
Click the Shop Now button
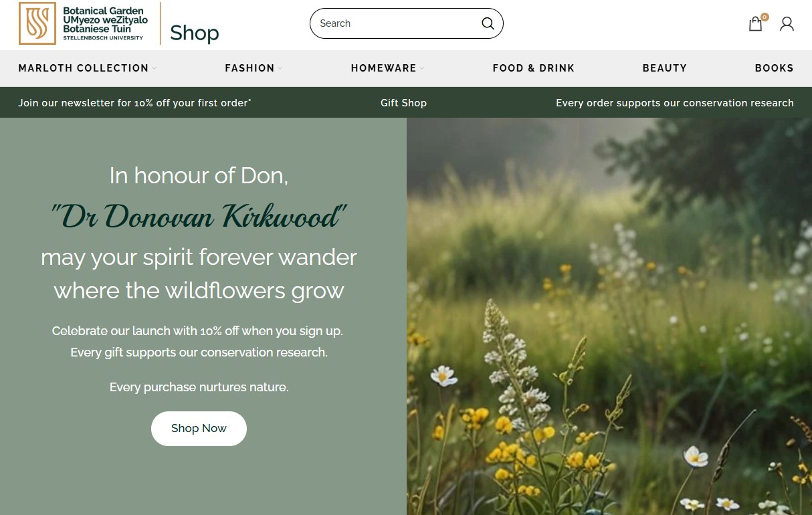[199, 429]
